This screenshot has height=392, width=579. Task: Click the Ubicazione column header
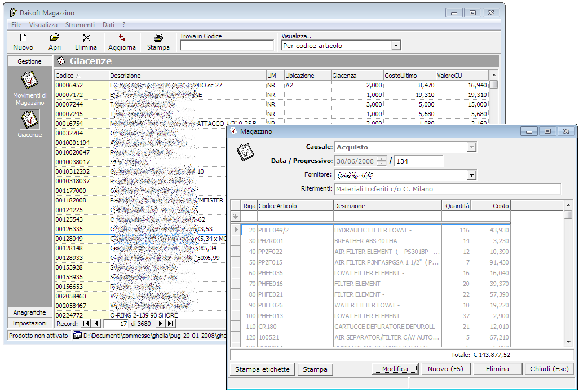pos(308,76)
